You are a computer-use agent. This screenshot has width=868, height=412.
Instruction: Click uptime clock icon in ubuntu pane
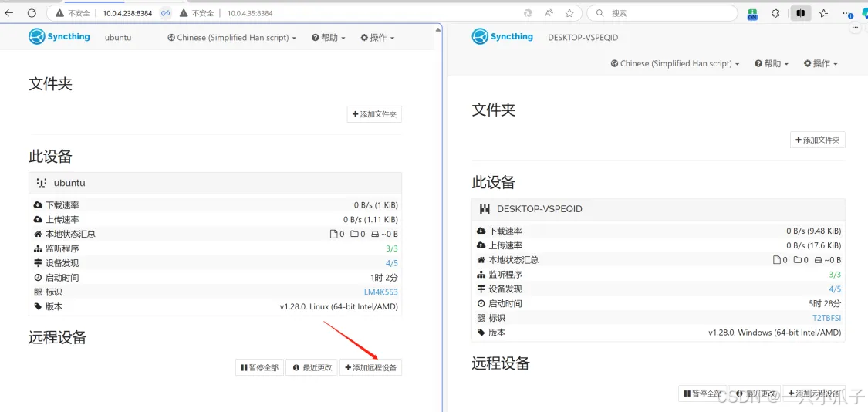click(38, 278)
